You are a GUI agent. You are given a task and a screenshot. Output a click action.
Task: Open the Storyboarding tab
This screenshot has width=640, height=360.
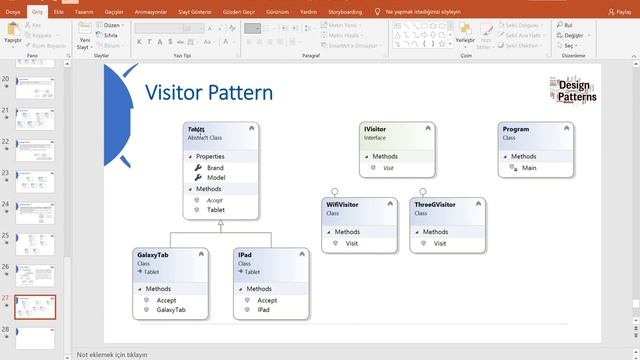click(345, 12)
